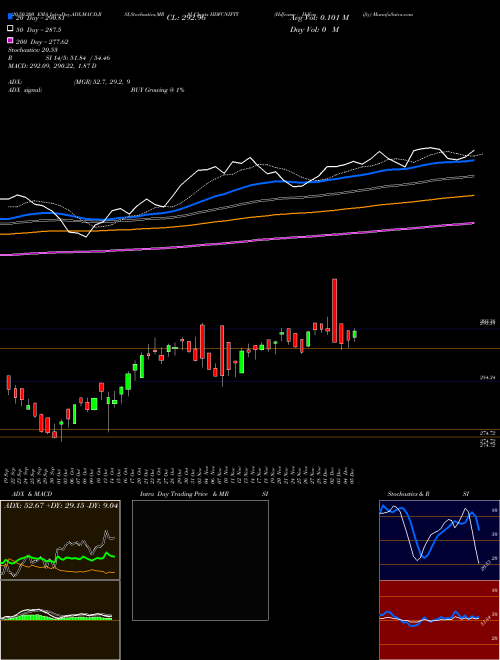Open the blue Stochastics chart panel

tap(439, 540)
